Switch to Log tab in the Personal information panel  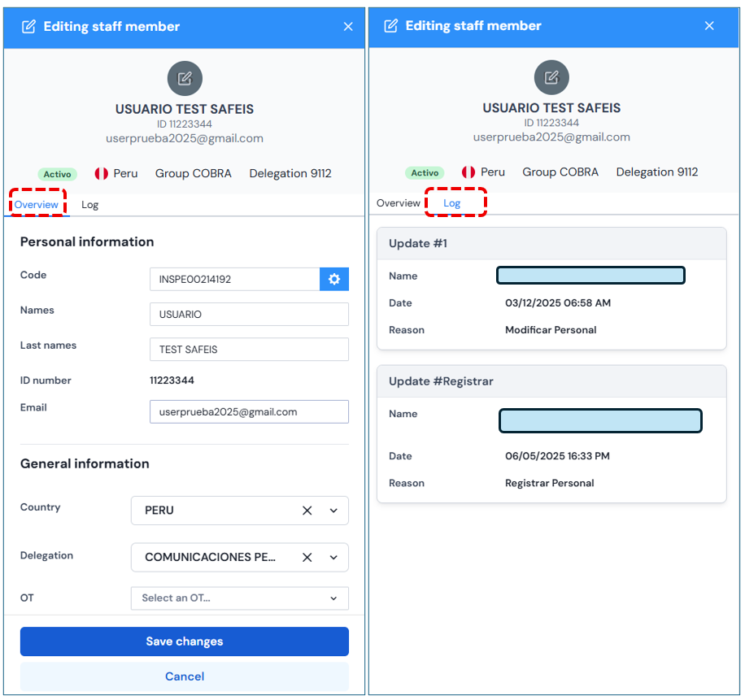coord(89,205)
